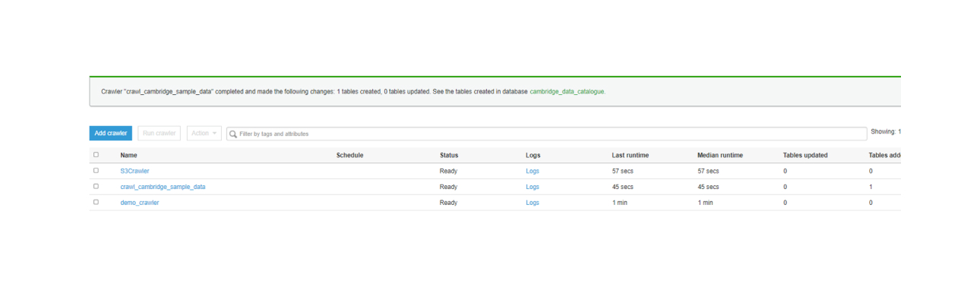
Task: Sort by the Name column header
Action: (x=129, y=155)
